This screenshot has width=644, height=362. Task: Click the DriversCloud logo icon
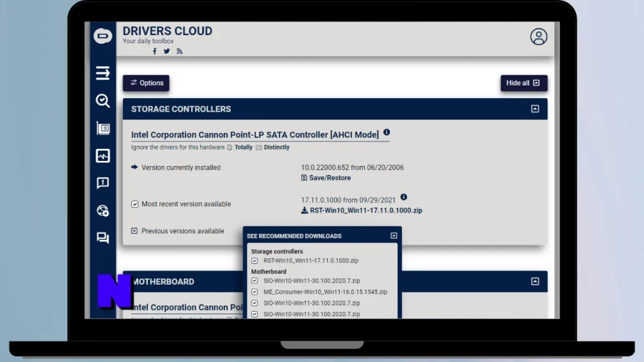(x=103, y=36)
